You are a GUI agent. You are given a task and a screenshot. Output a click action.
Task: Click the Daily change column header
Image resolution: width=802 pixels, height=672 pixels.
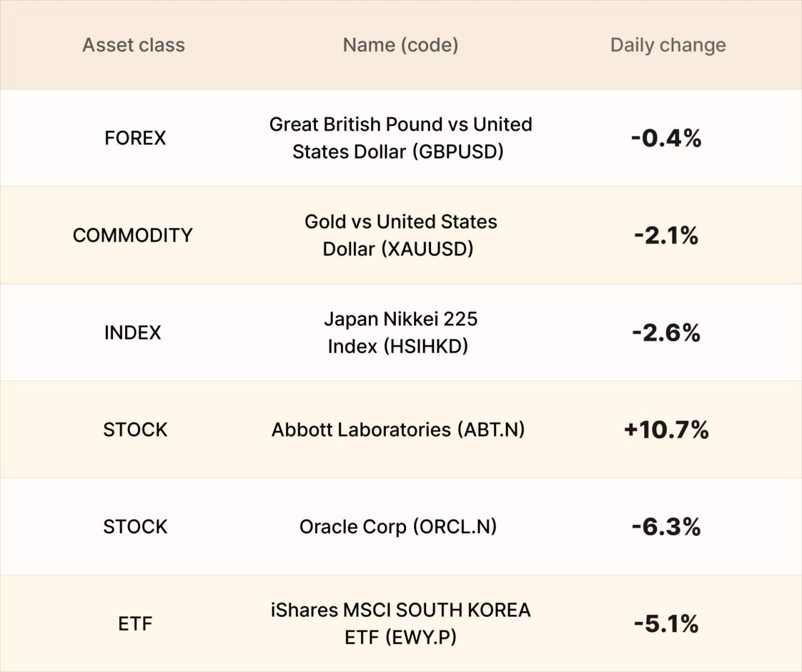(x=668, y=45)
